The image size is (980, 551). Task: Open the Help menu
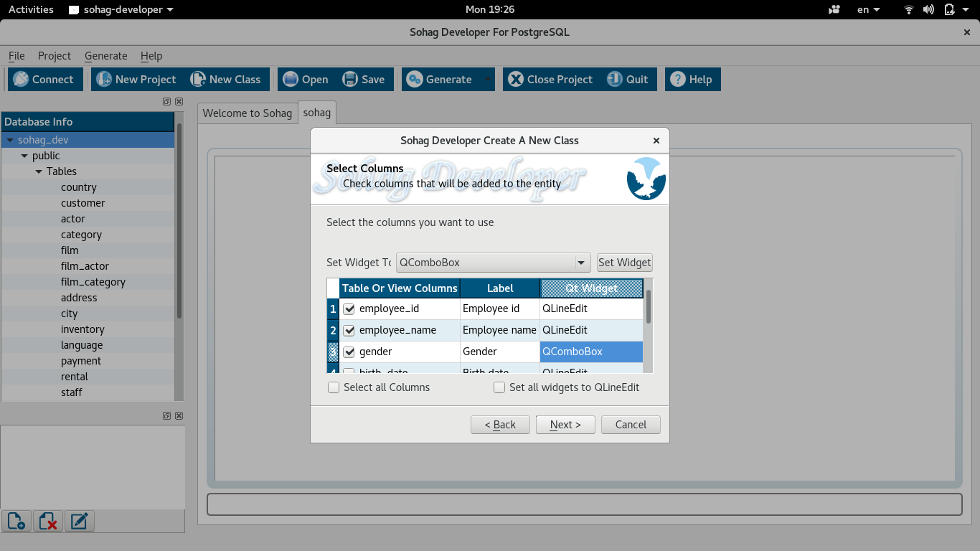pos(151,56)
